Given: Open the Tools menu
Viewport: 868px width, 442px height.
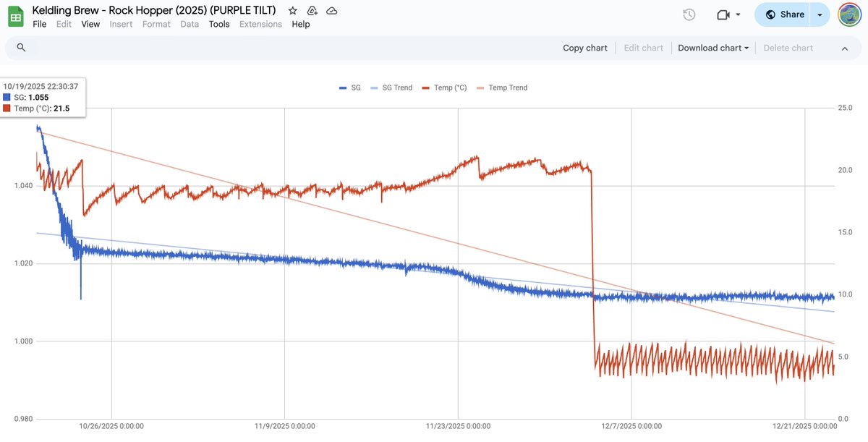Looking at the screenshot, I should [219, 24].
